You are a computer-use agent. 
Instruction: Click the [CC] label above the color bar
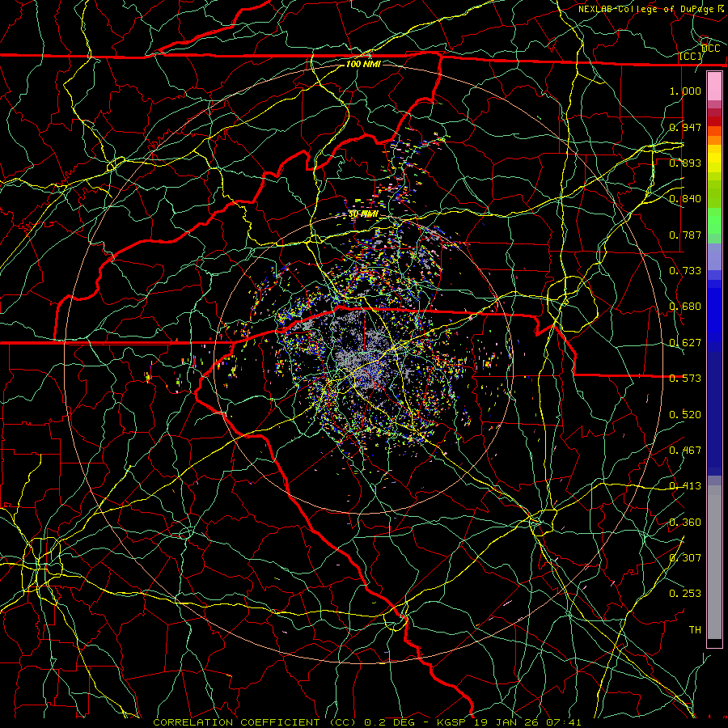tap(691, 57)
